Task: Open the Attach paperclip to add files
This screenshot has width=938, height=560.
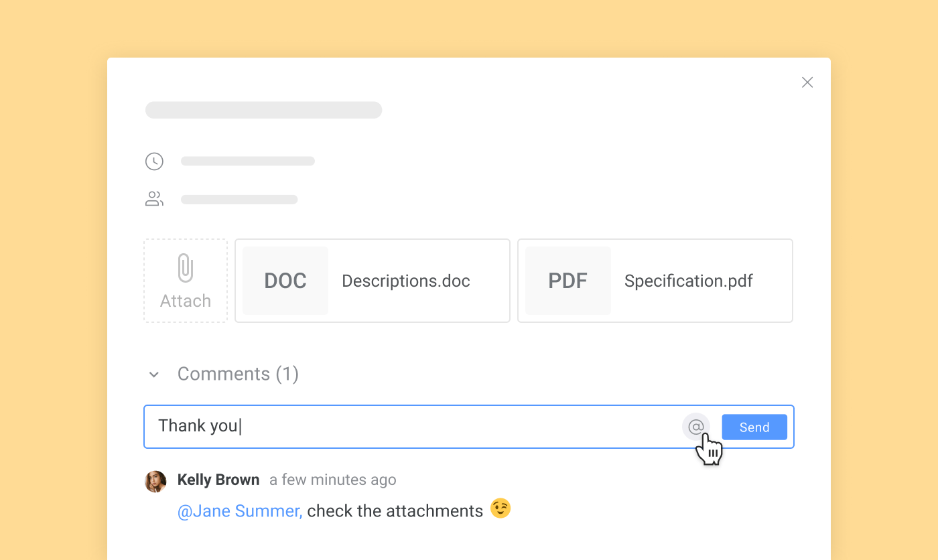Action: [186, 280]
